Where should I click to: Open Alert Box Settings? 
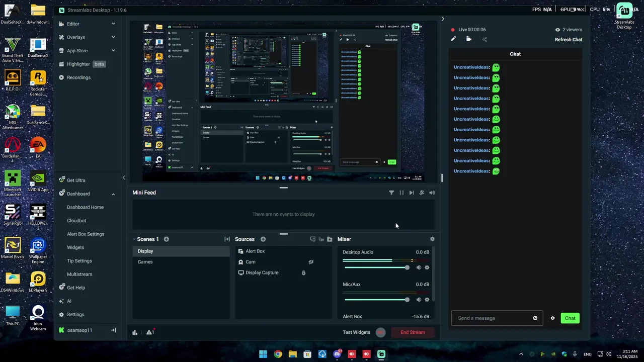[x=86, y=234]
